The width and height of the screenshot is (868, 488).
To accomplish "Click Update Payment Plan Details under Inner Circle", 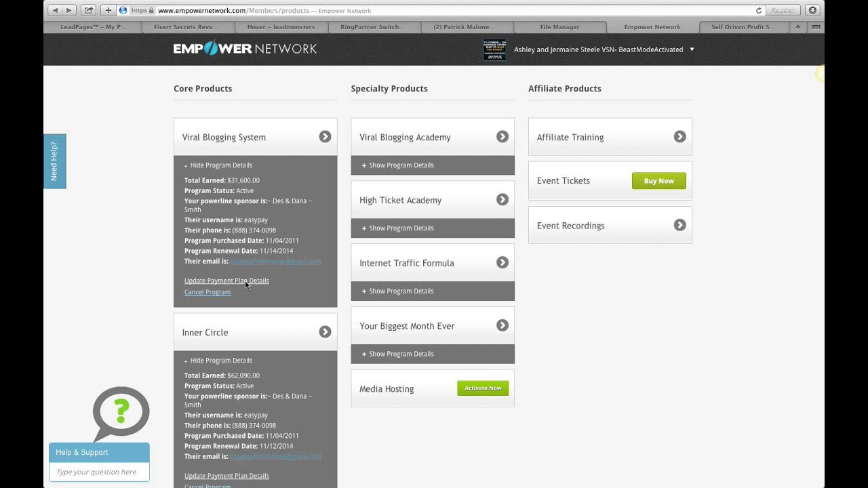I will coord(226,476).
